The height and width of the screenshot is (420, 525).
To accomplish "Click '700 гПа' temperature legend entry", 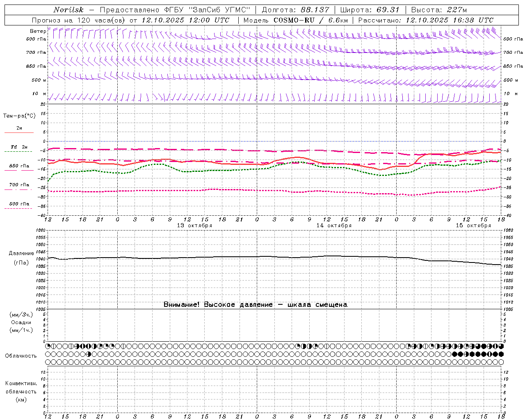I will pos(19,185).
